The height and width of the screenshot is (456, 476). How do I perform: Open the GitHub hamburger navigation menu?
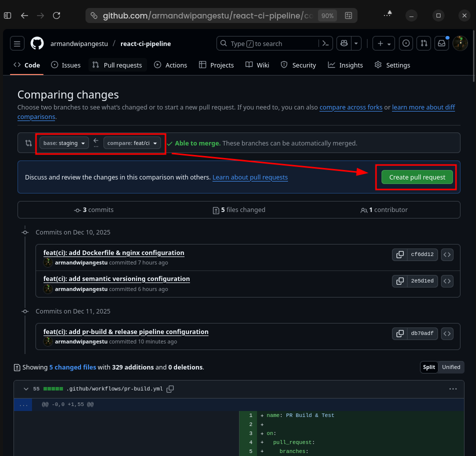pos(17,43)
